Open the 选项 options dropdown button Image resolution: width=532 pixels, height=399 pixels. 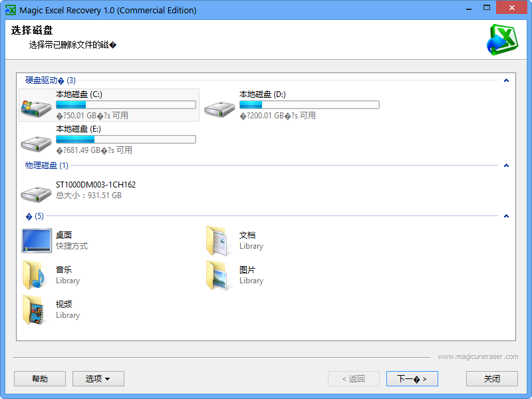98,378
